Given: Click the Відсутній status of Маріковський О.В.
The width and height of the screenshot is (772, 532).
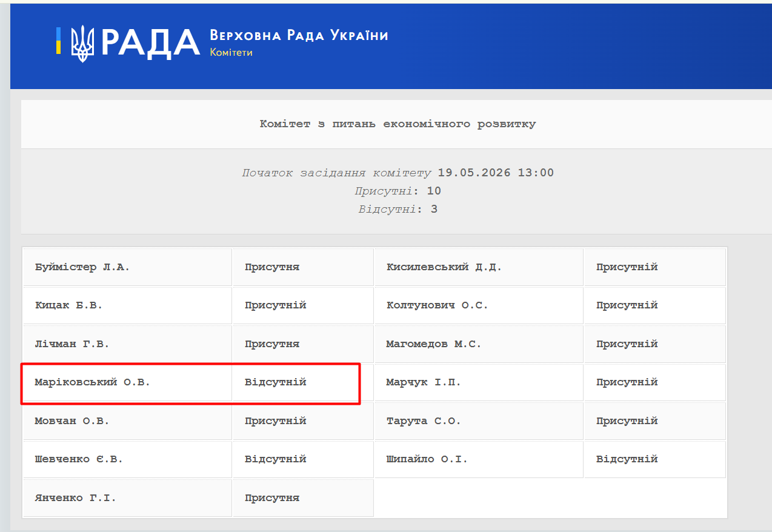Looking at the screenshot, I should pos(276,382).
